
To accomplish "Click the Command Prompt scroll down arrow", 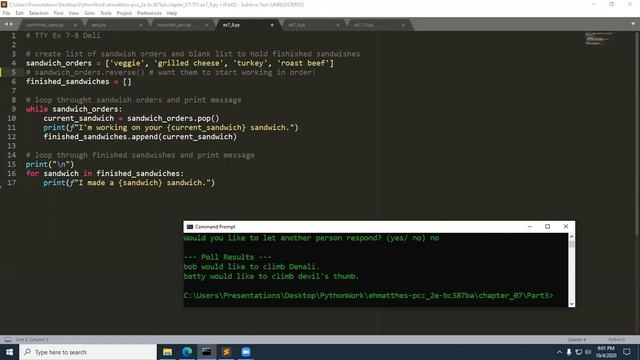I will coord(571,303).
